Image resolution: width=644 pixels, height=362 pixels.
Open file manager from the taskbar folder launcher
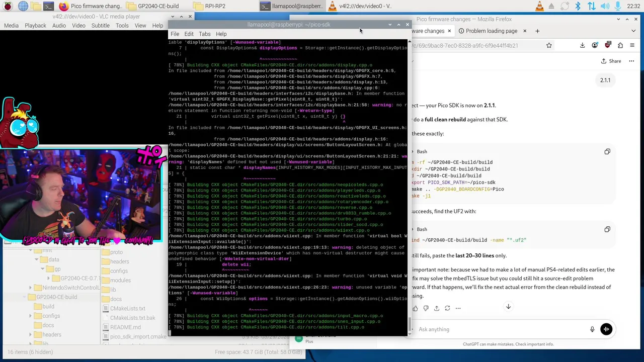(36, 6)
